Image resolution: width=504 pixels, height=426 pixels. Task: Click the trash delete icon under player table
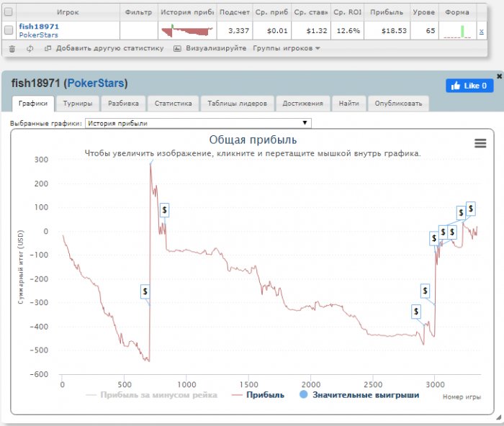click(x=12, y=49)
